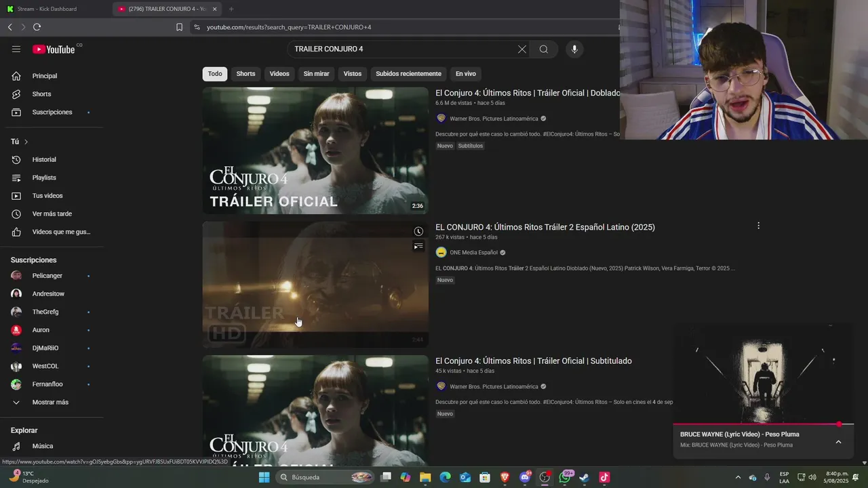The height and width of the screenshot is (488, 868).
Task: Open EL CONJURO 4 Tráiler 2 Español Latino title
Action: [x=545, y=227]
